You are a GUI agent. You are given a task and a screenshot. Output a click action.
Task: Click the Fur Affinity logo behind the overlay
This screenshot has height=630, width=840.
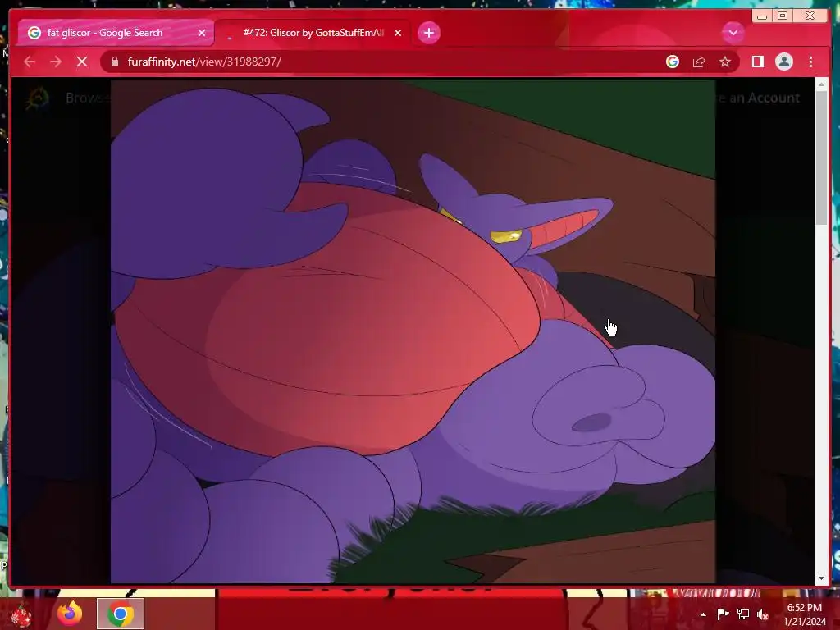[x=38, y=98]
